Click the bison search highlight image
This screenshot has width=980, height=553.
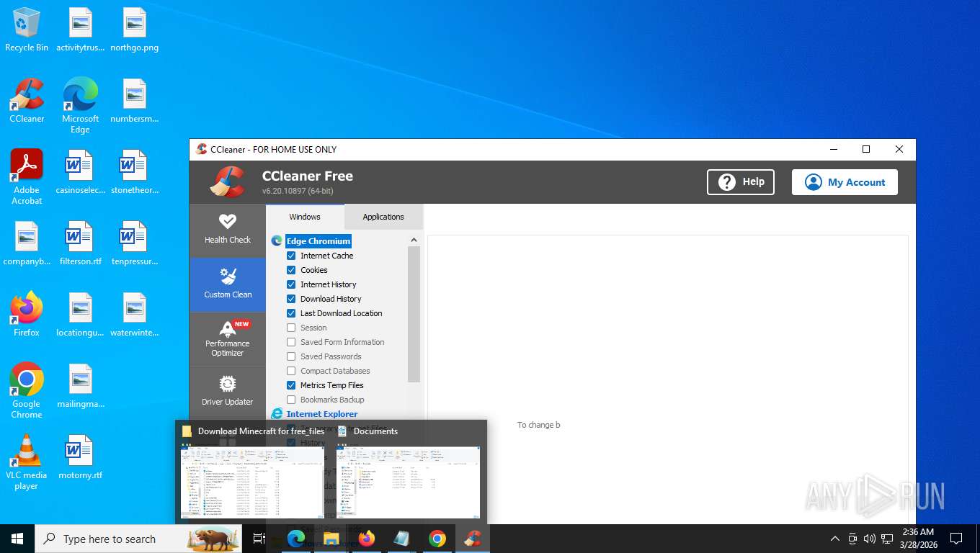tap(213, 539)
